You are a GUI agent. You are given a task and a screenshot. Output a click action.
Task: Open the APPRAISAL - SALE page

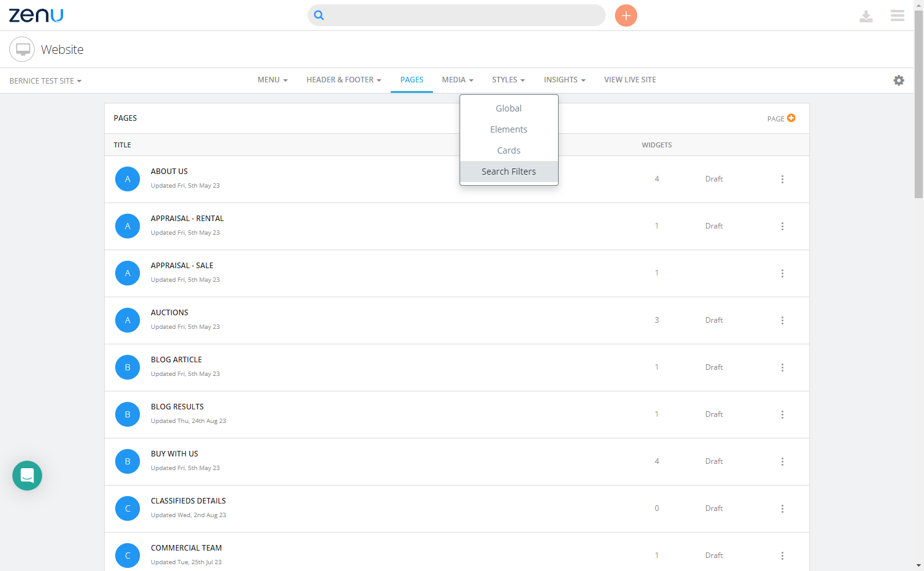(182, 266)
